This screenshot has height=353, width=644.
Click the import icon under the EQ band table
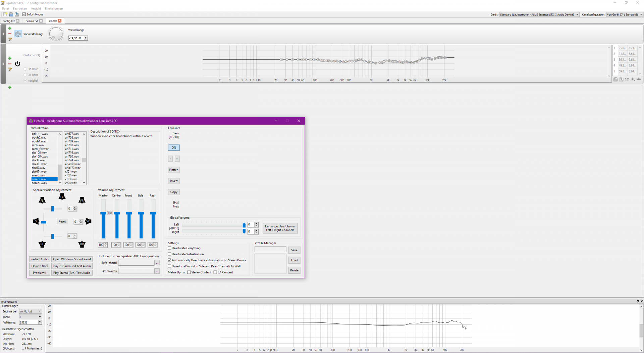click(615, 80)
